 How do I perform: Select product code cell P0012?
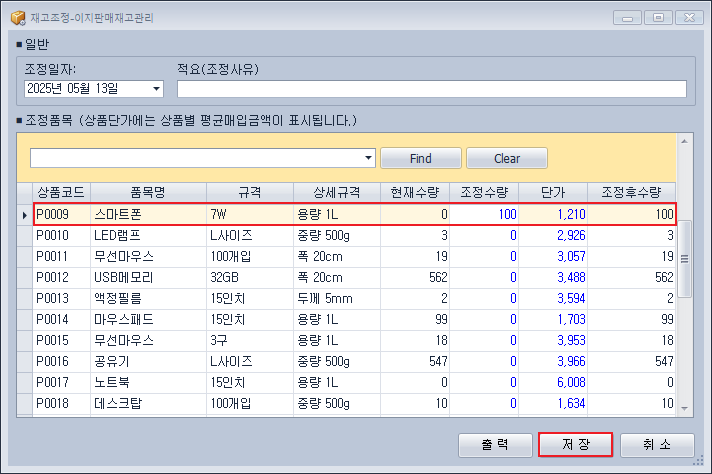tap(62, 277)
